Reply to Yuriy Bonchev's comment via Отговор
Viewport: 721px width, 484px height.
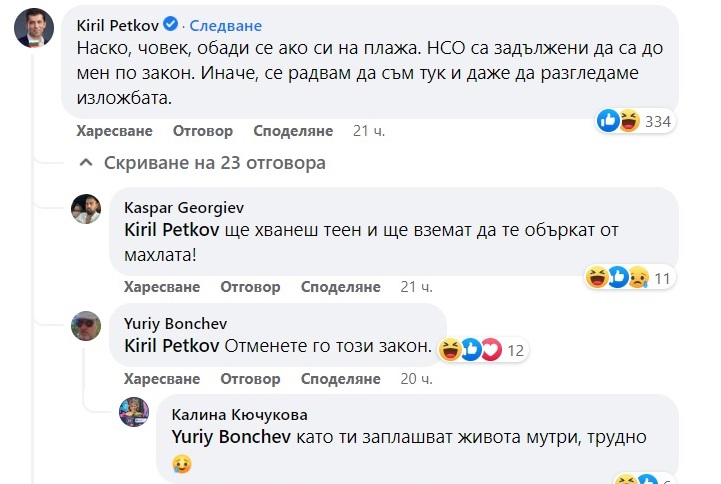[x=251, y=379]
